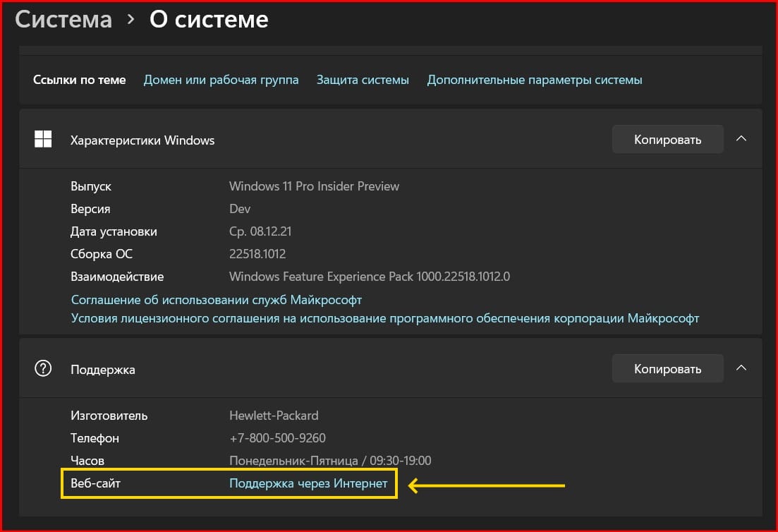Image resolution: width=778 pixels, height=532 pixels.
Task: Click the Версия label
Action: [90, 209]
